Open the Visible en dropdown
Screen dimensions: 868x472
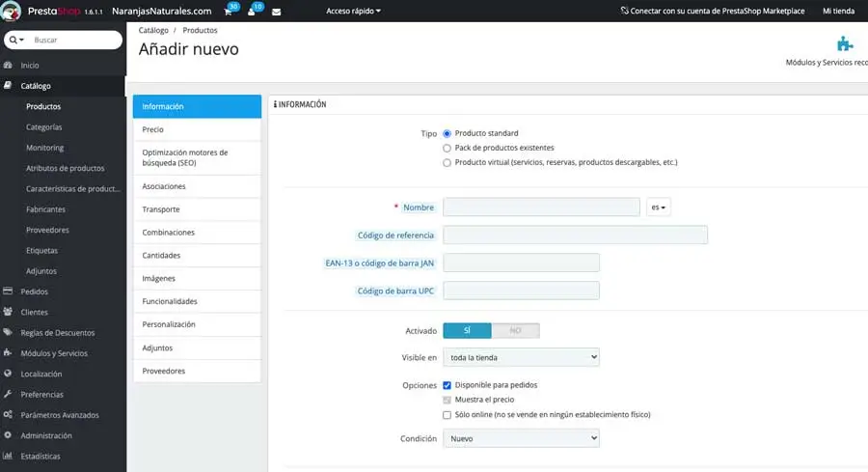click(521, 357)
